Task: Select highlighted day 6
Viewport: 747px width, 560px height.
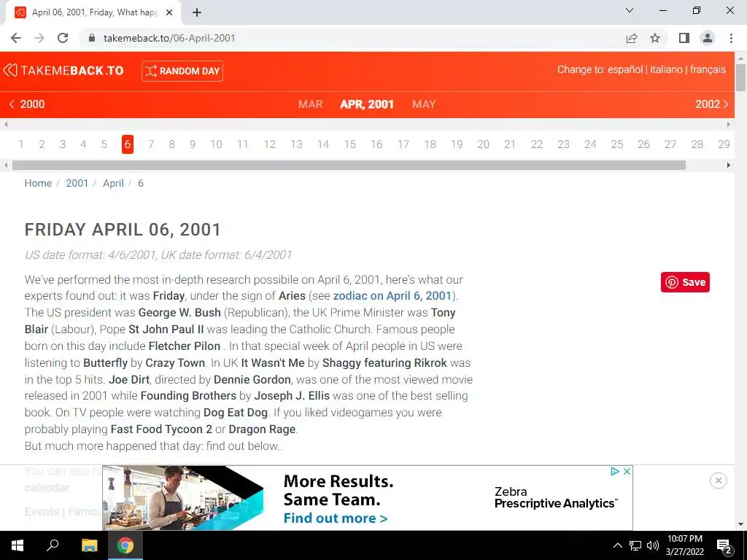Action: click(127, 144)
